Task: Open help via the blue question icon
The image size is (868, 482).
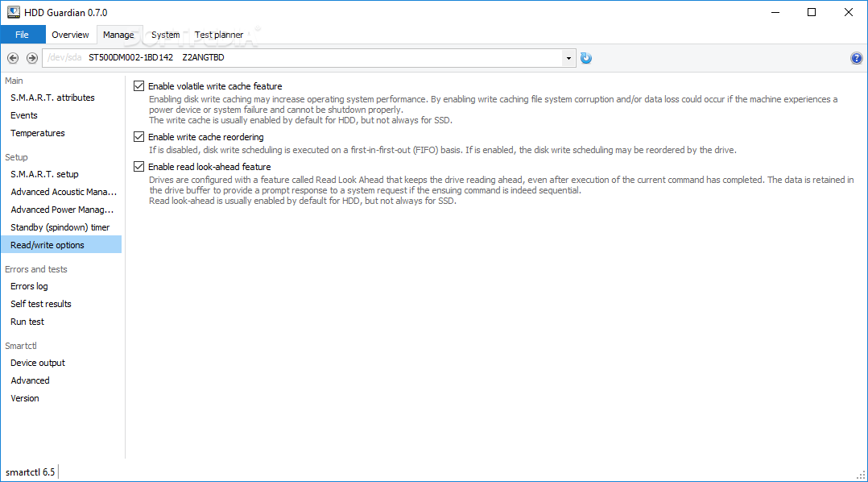Action: point(856,57)
